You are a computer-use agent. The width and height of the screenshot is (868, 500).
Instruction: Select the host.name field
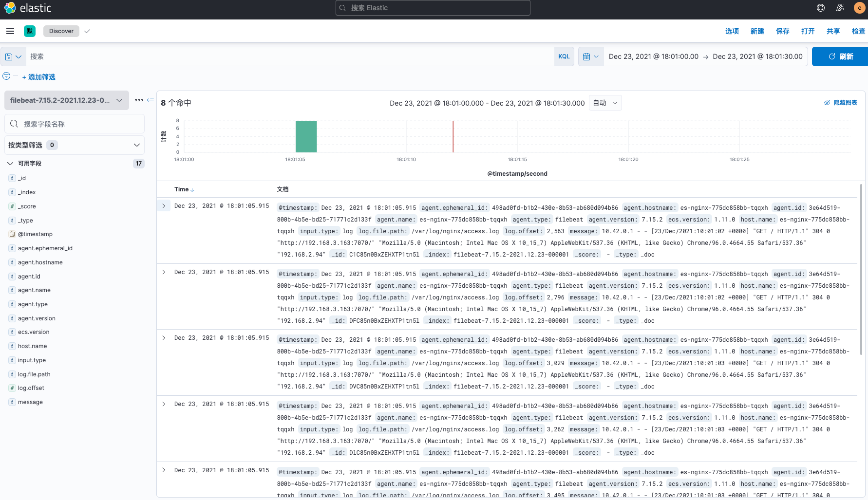33,346
